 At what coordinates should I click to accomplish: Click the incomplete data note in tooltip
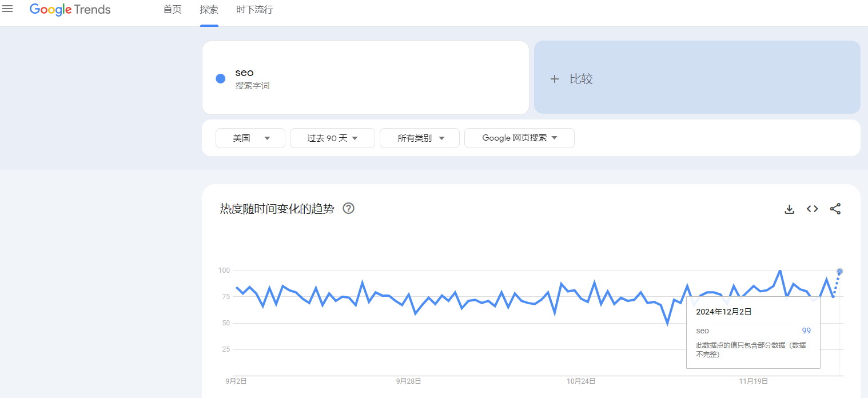[751, 350]
